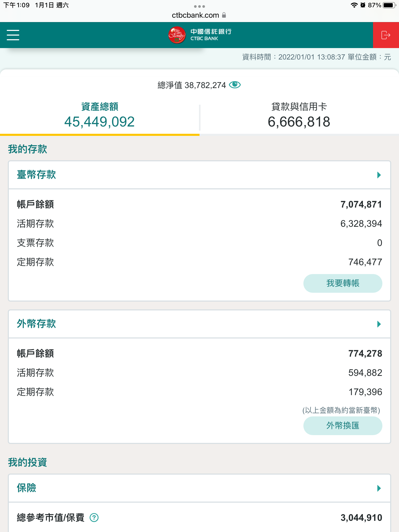The width and height of the screenshot is (399, 532).
Task: Open the hamburger navigation menu
Action: pos(13,35)
